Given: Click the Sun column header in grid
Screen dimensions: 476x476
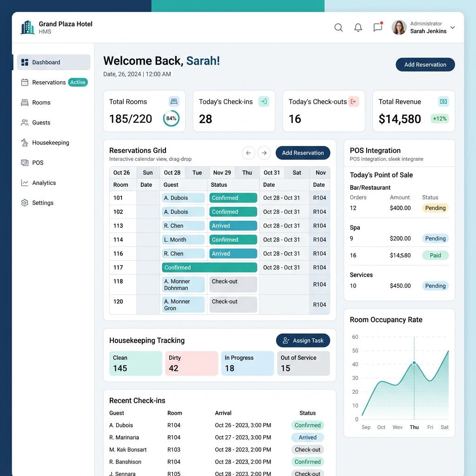Looking at the screenshot, I should [147, 172].
